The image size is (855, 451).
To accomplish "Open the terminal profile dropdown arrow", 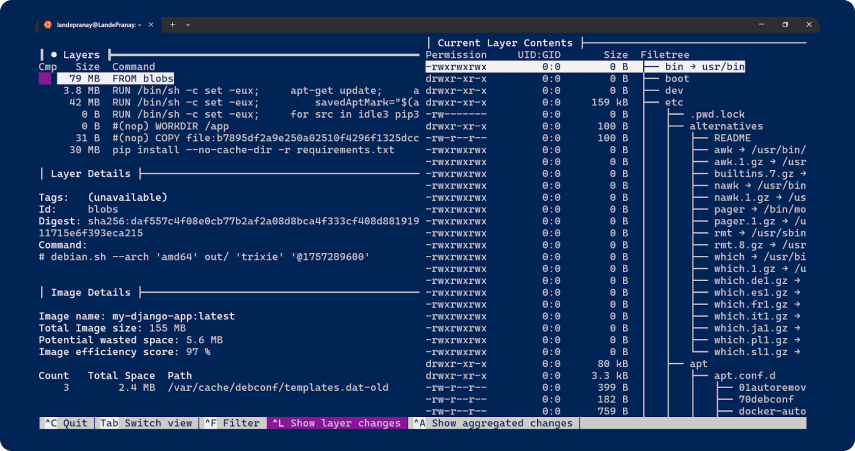I will [189, 23].
